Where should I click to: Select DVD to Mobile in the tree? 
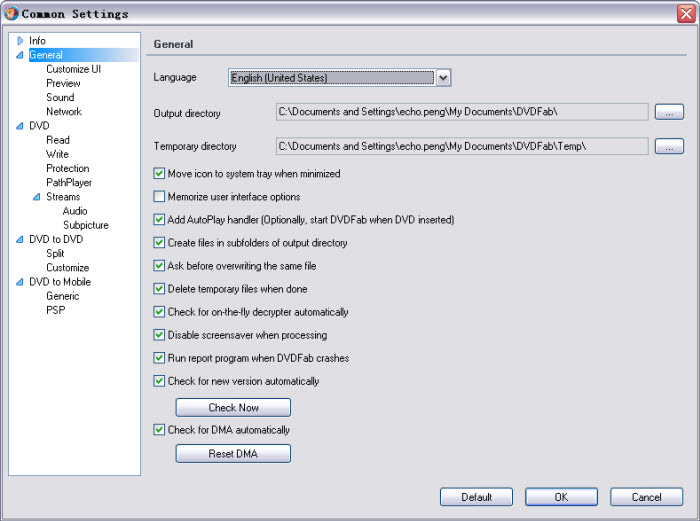60,282
